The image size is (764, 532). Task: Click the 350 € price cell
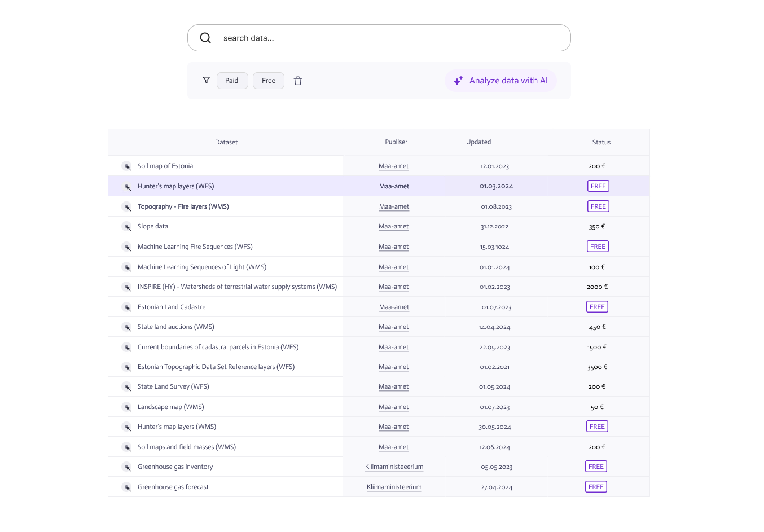(597, 226)
